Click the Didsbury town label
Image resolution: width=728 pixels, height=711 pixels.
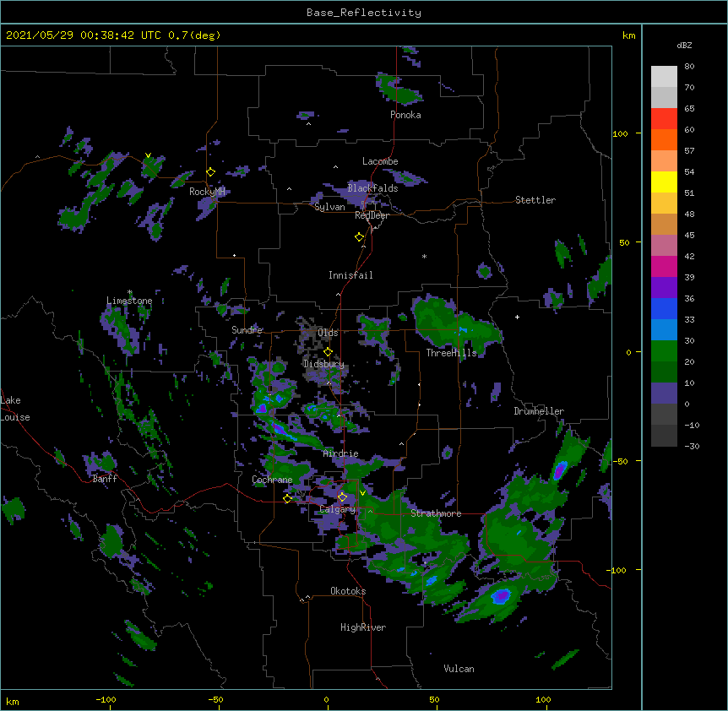(323, 364)
